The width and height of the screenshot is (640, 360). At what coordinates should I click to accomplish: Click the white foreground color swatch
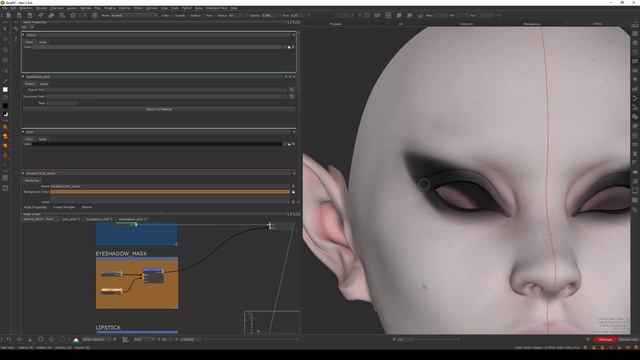click(5, 89)
